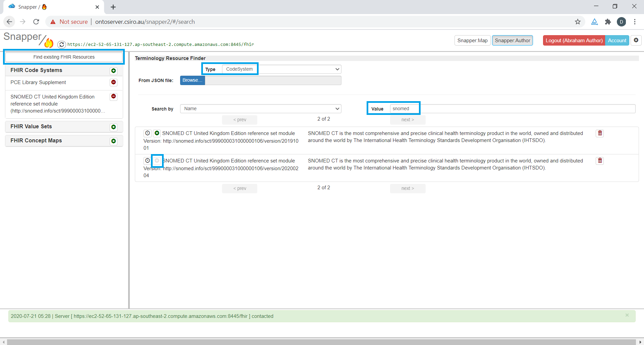Viewport: 644px width, 345px height.
Task: Click Find existing FHIR Resources button
Action: (64, 57)
